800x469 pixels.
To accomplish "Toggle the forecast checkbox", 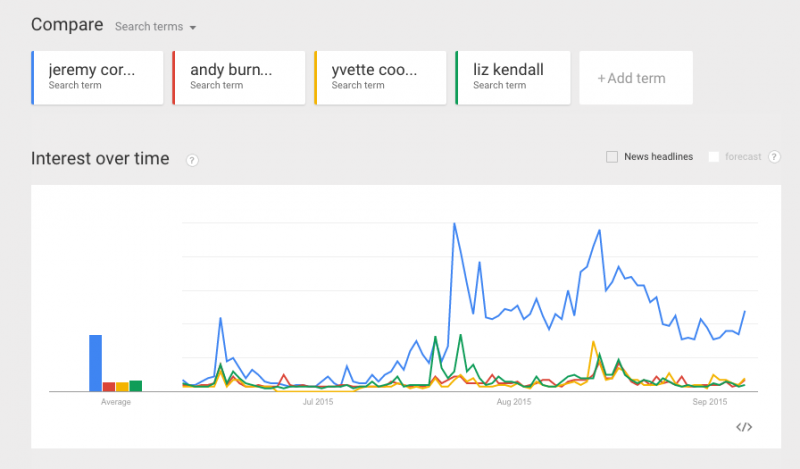I will [714, 157].
